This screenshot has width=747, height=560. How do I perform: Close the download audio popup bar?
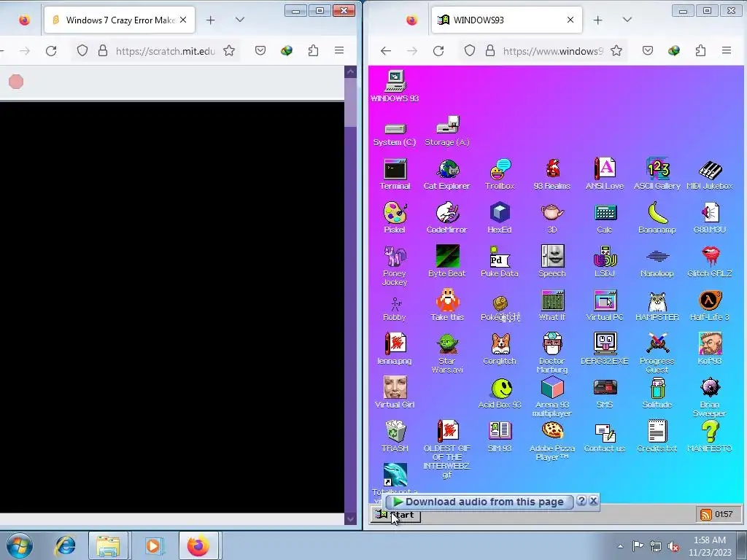coord(594,500)
